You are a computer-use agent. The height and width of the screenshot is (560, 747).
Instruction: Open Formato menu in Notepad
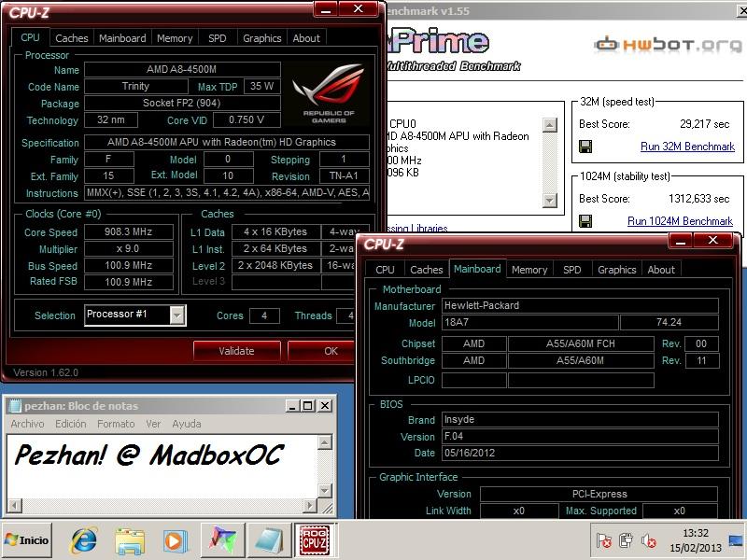click(116, 424)
